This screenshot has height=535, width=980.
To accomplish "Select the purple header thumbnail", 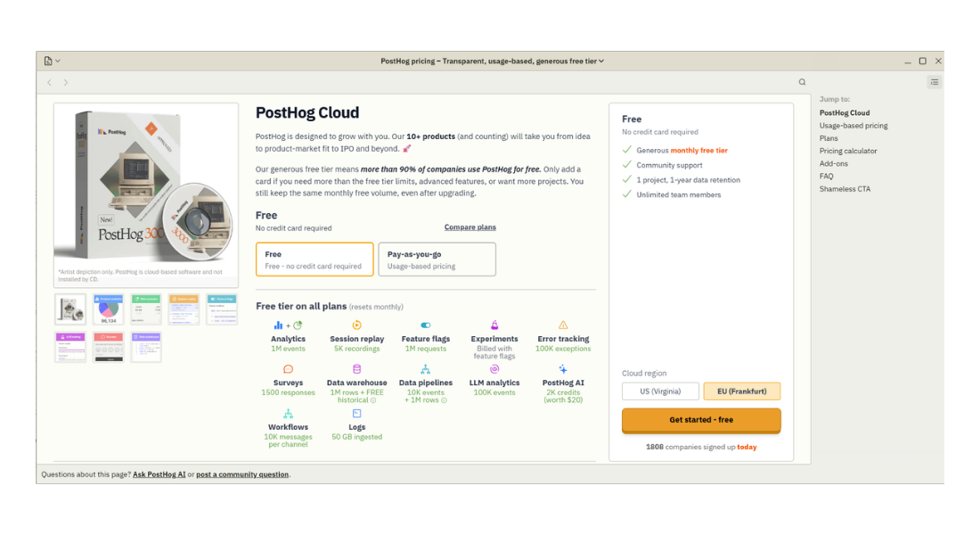I will point(70,347).
